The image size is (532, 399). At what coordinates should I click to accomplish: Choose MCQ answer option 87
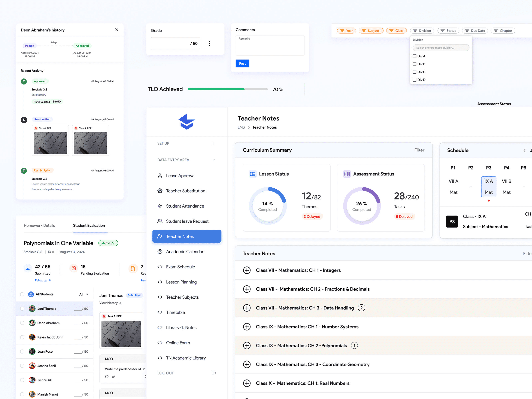pyautogui.click(x=107, y=377)
